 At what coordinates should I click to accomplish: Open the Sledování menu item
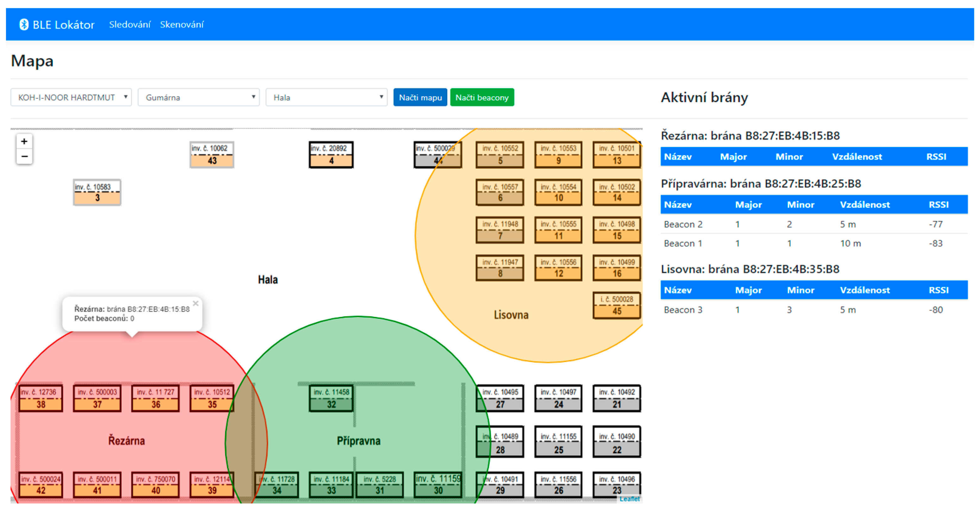[130, 25]
